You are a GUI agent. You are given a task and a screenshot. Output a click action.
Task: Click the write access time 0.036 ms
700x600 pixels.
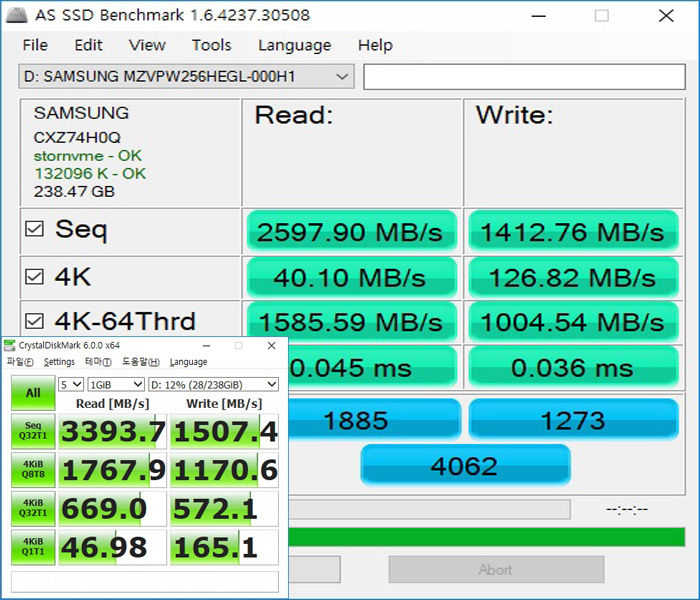573,367
